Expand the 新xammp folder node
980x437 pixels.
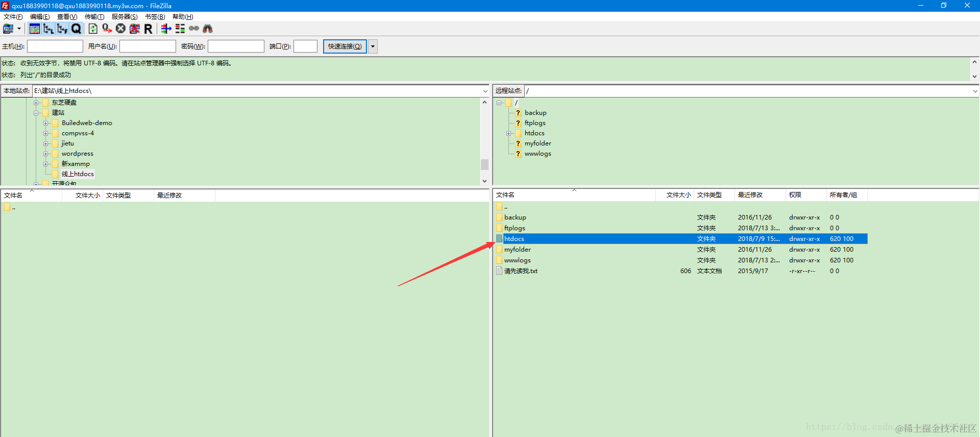point(46,164)
